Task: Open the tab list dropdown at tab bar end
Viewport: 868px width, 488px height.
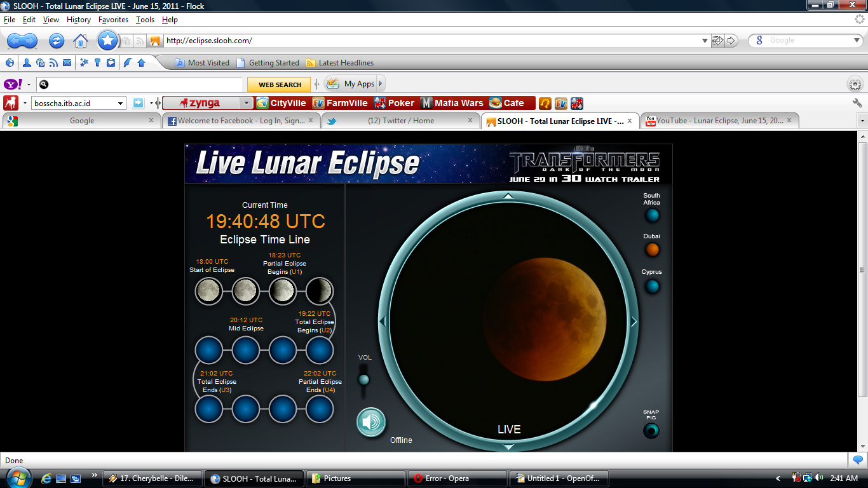Action: tap(862, 121)
